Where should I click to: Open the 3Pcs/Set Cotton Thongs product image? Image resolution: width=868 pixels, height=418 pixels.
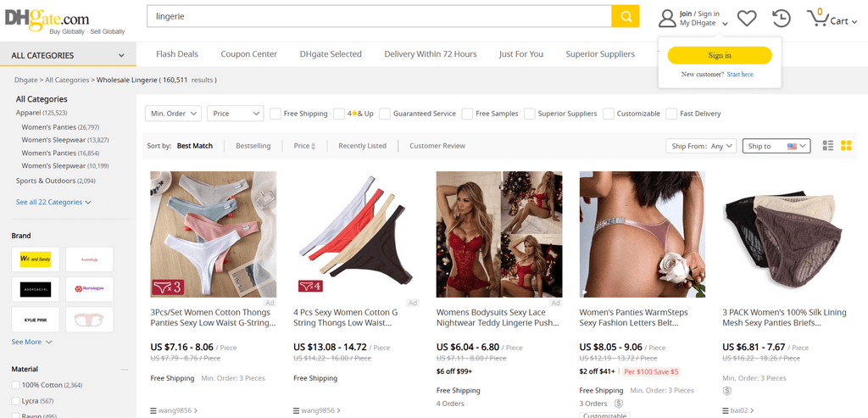213,234
